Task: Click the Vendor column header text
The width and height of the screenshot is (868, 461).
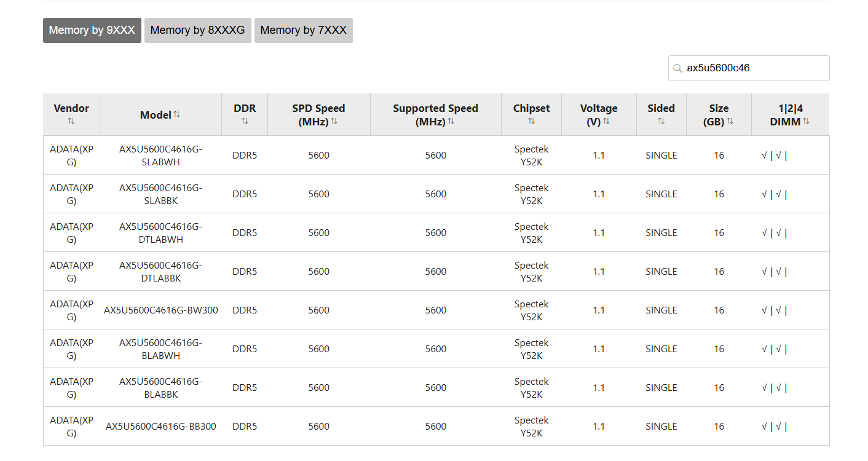Action: coord(71,108)
